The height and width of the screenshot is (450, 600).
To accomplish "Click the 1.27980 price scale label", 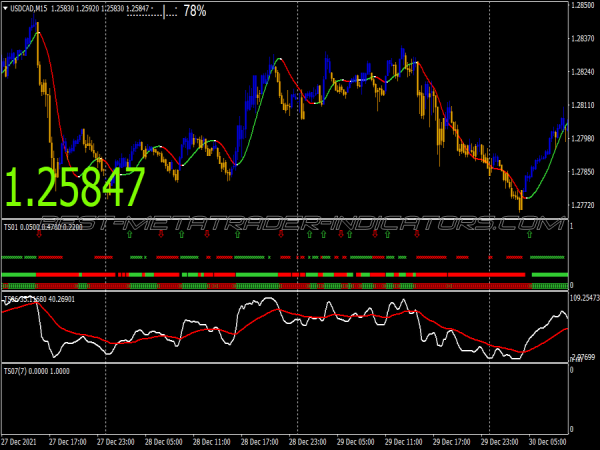I will tap(582, 139).
